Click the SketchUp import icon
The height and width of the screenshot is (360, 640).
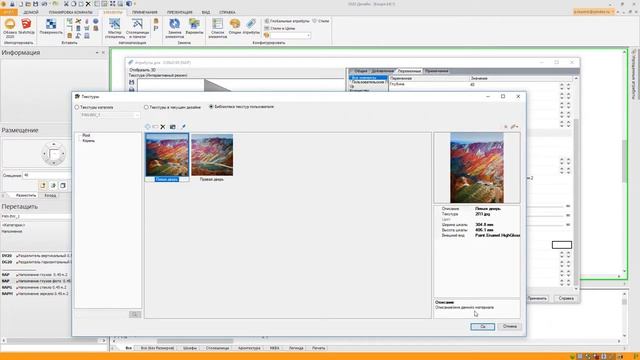click(x=26, y=27)
